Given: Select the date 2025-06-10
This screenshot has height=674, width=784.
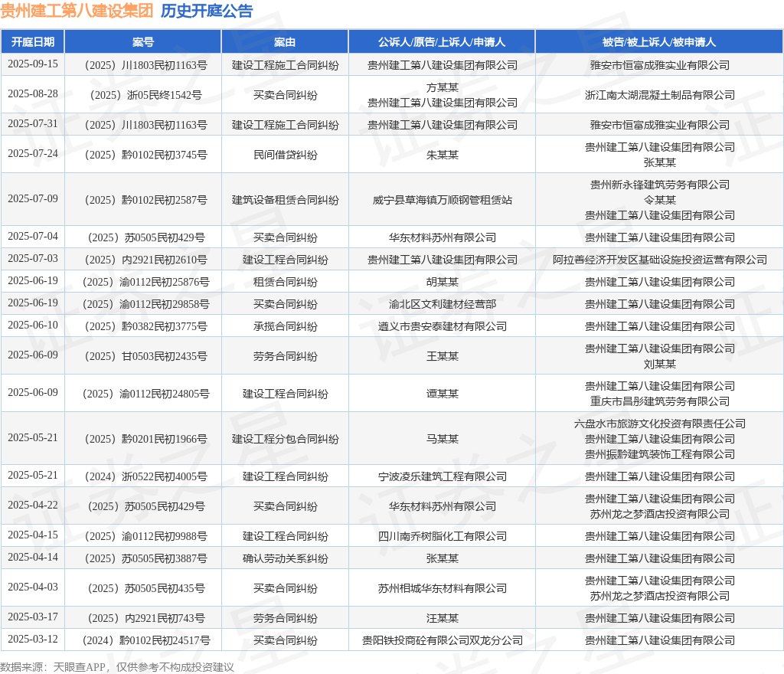Looking at the screenshot, I should click(33, 326).
